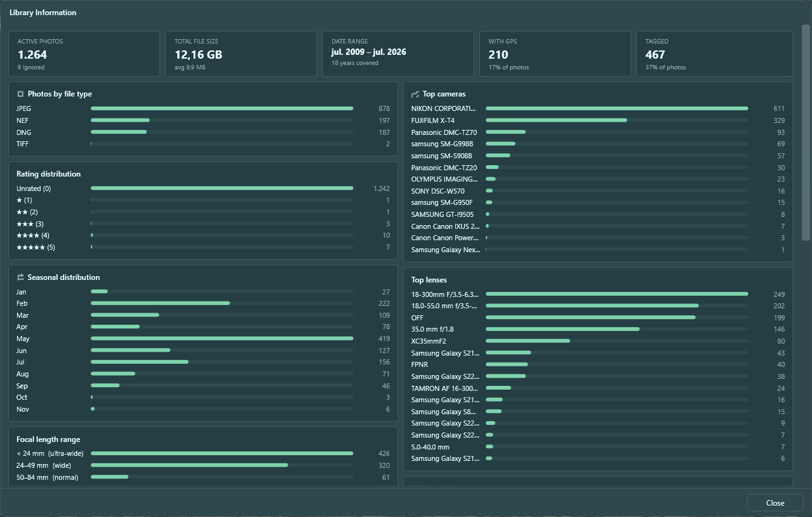Click the "TIFF" file type label

22,144
